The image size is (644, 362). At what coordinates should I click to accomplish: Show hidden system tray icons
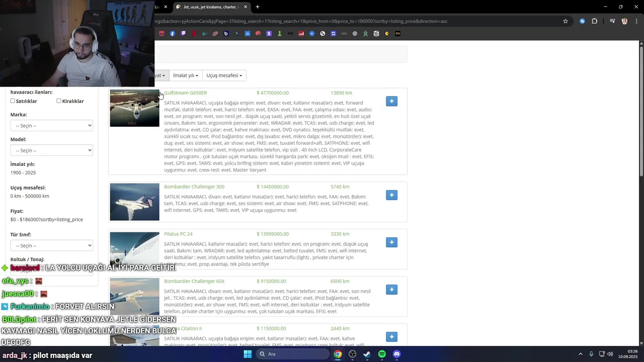(580, 354)
